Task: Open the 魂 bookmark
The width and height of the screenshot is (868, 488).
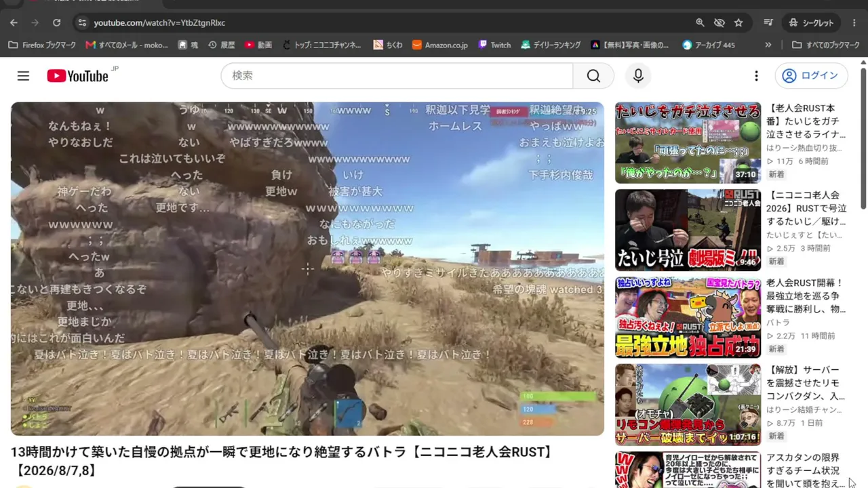Action: click(x=188, y=45)
